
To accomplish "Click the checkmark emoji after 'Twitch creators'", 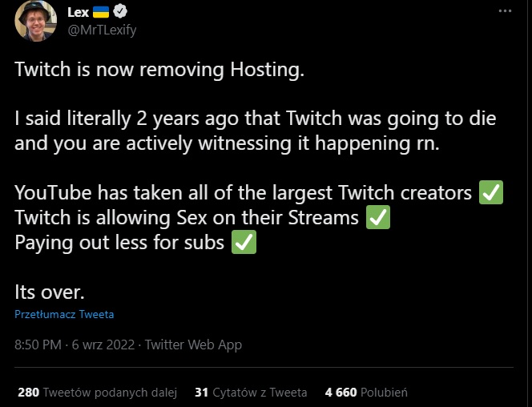I will pyautogui.click(x=490, y=193).
